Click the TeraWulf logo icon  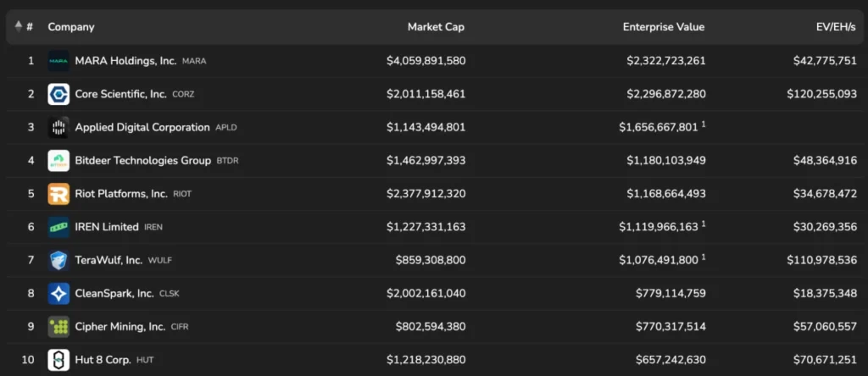58,260
